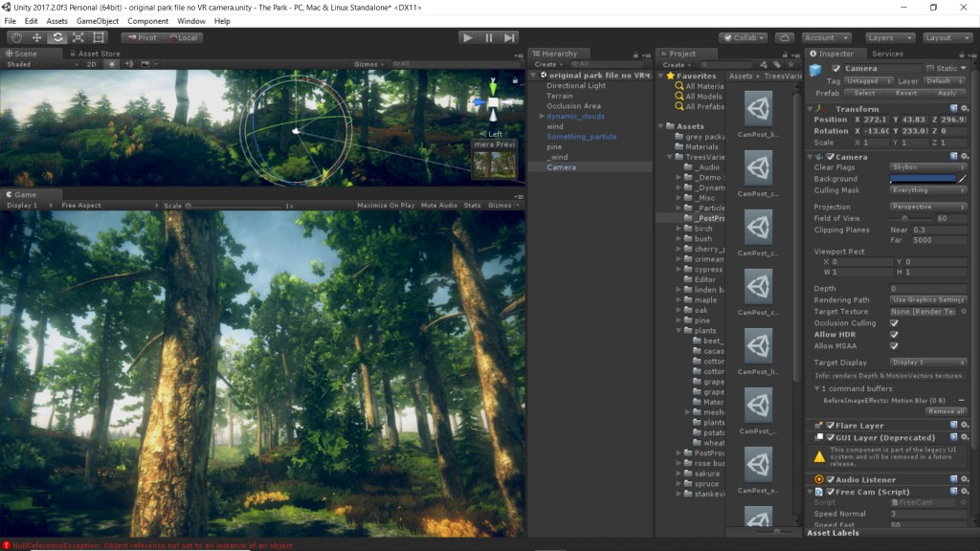Open the Projection dropdown
980x551 pixels.
pos(928,207)
